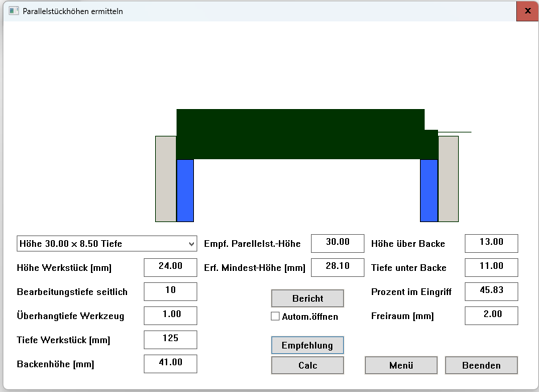This screenshot has height=392, width=539.
Task: Select the Höhe Werkstück input field
Action: pyautogui.click(x=170, y=268)
